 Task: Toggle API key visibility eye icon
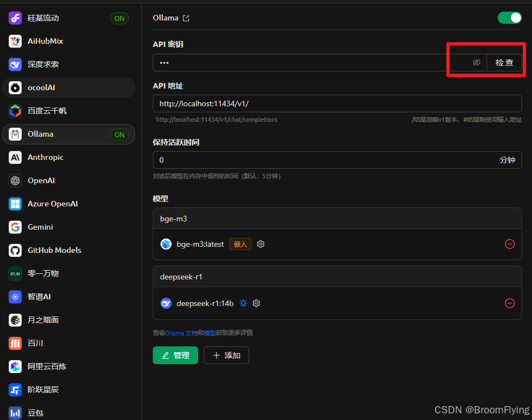coord(476,63)
